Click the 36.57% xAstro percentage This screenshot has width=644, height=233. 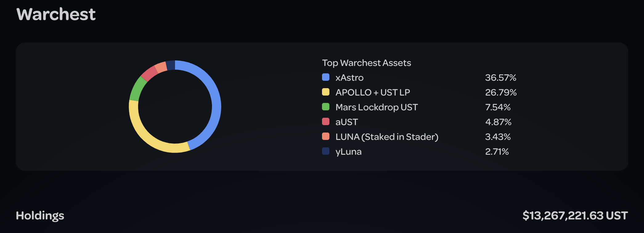tap(500, 78)
